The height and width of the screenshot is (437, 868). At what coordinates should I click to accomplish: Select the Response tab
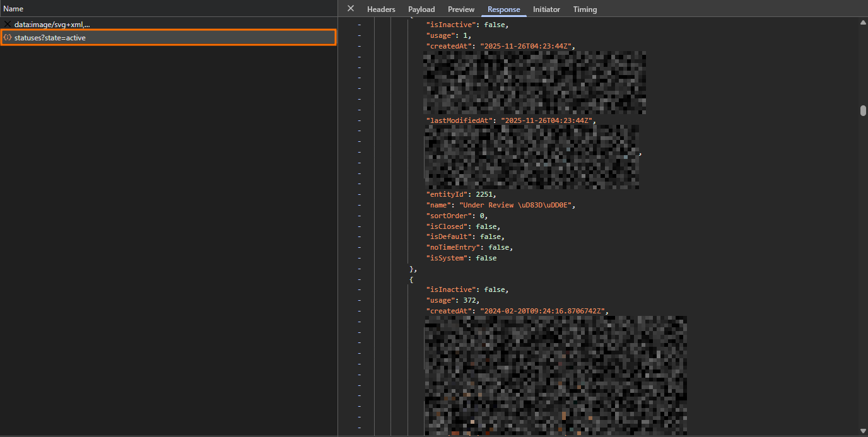point(503,9)
